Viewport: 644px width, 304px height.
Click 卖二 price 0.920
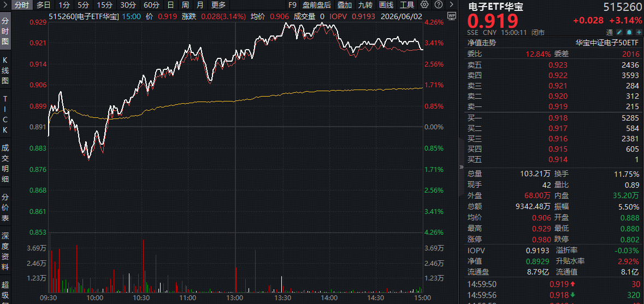pyautogui.click(x=558, y=97)
